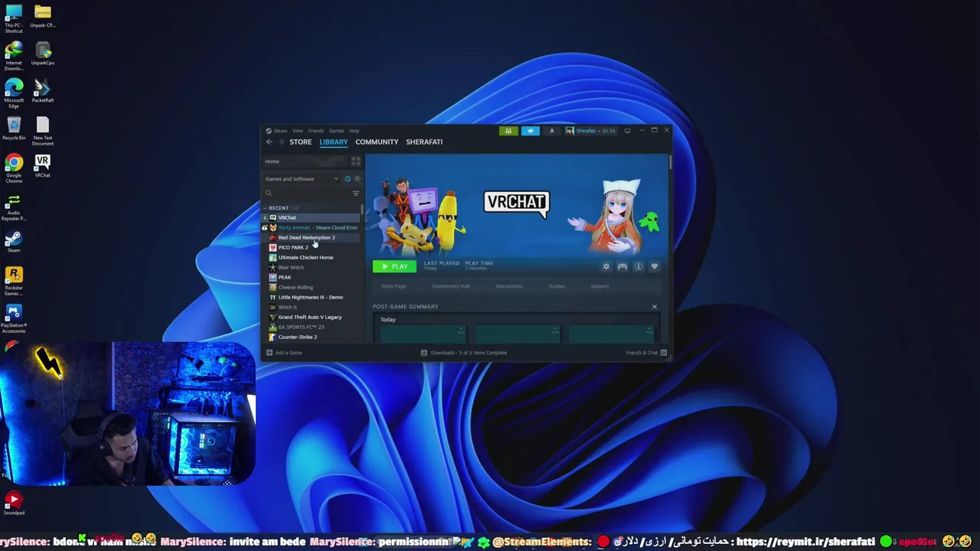
Task: Open the Steam announcements megaphone button
Action: click(530, 131)
